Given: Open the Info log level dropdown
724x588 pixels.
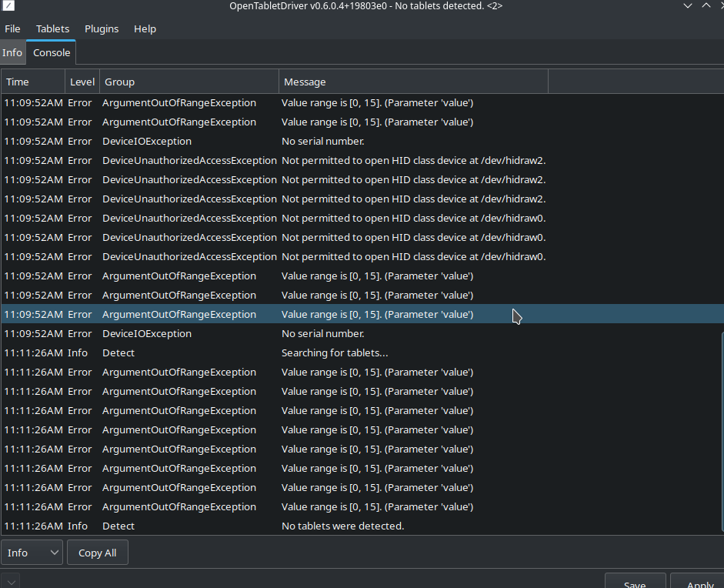Looking at the screenshot, I should [32, 553].
